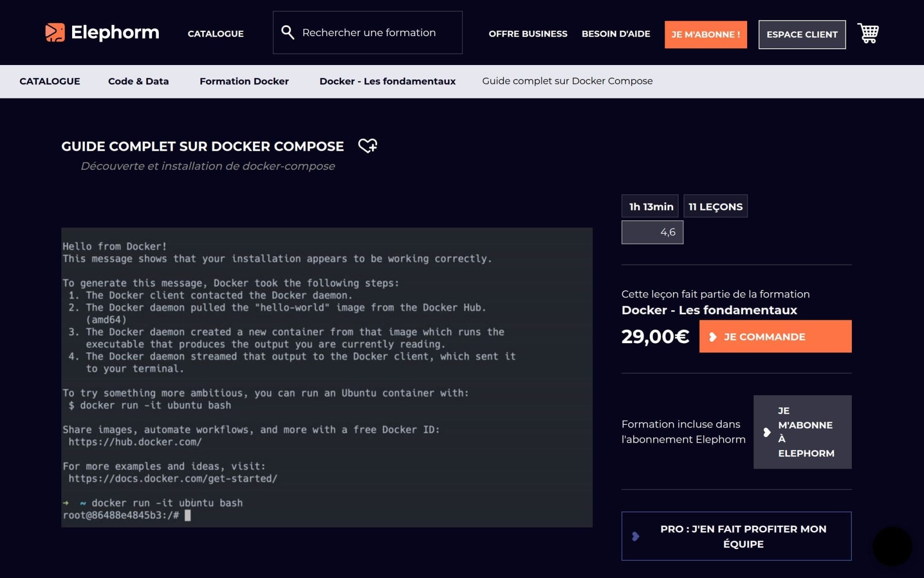This screenshot has height=578, width=924.
Task: Open the Docker - Les fondamentaux formation title in the sidebar
Action: click(709, 310)
